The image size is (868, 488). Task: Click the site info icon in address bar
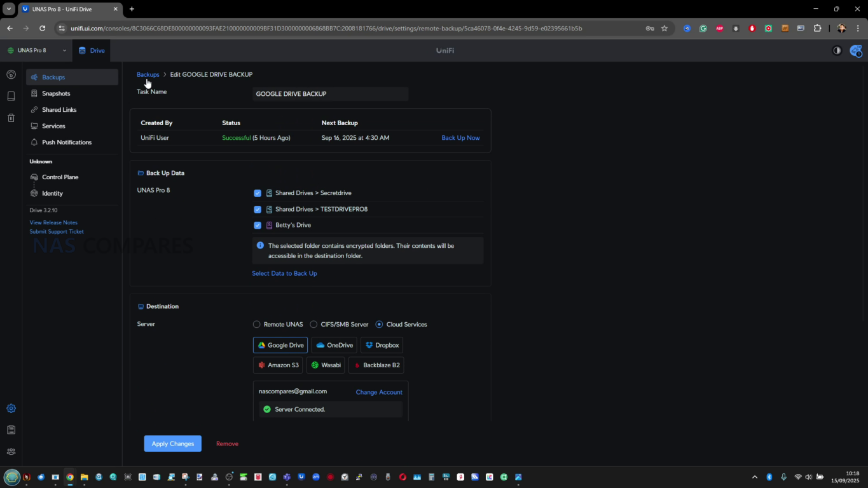pos(61,28)
